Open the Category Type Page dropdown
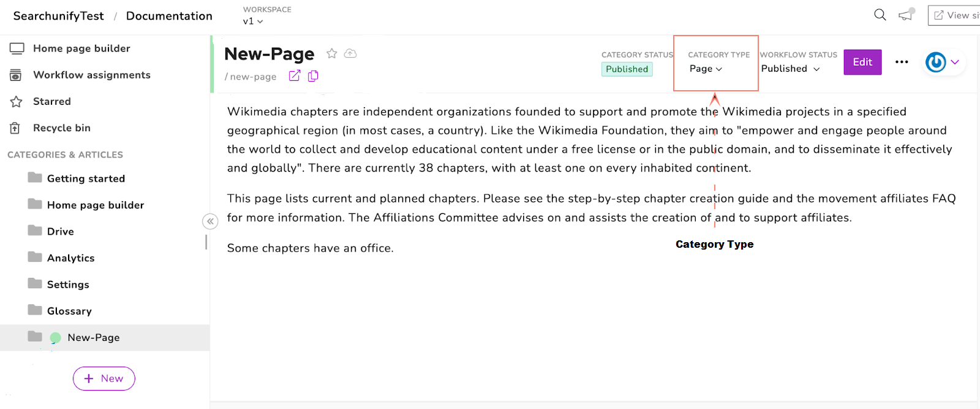Viewport: 980px width, 409px height. [x=706, y=69]
